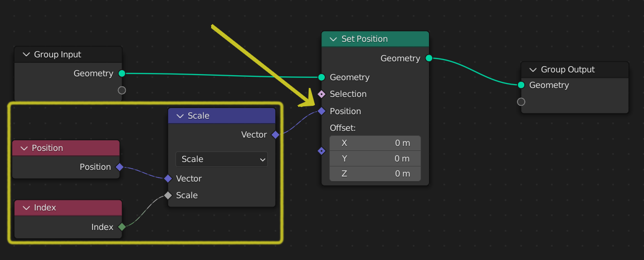Click the Position node output socket
Image resolution: width=644 pixels, height=260 pixels.
click(120, 167)
